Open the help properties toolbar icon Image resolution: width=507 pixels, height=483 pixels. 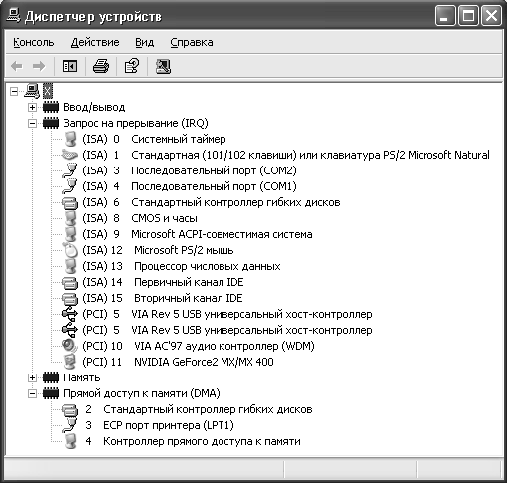(x=132, y=66)
